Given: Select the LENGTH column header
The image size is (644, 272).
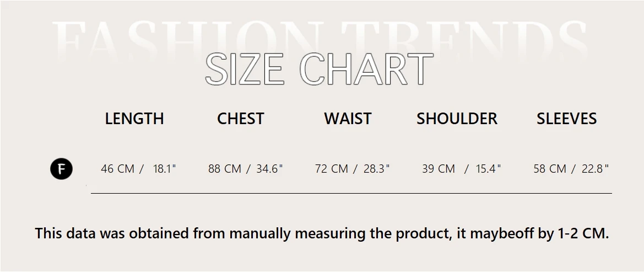Looking at the screenshot, I should click(134, 119).
